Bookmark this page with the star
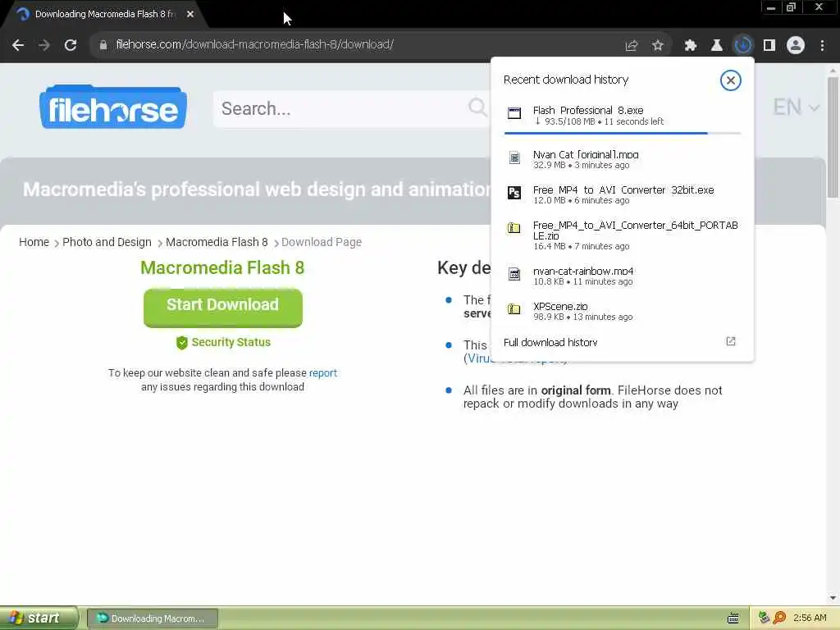The width and height of the screenshot is (840, 630). point(658,45)
